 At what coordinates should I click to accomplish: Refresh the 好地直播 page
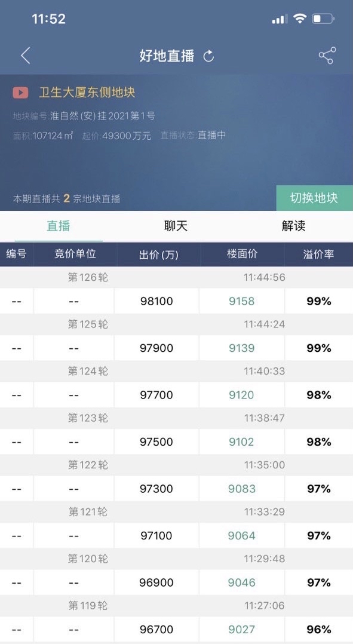208,56
